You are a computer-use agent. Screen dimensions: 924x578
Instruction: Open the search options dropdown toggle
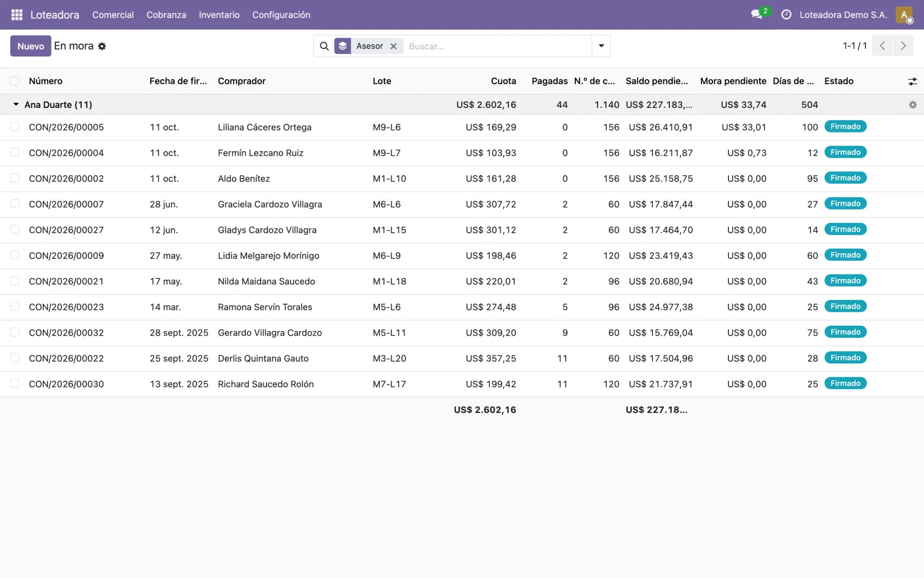point(601,46)
